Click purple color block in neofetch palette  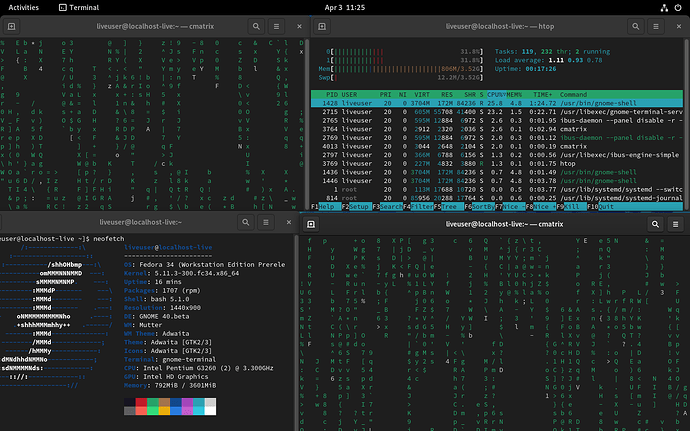pos(187,402)
